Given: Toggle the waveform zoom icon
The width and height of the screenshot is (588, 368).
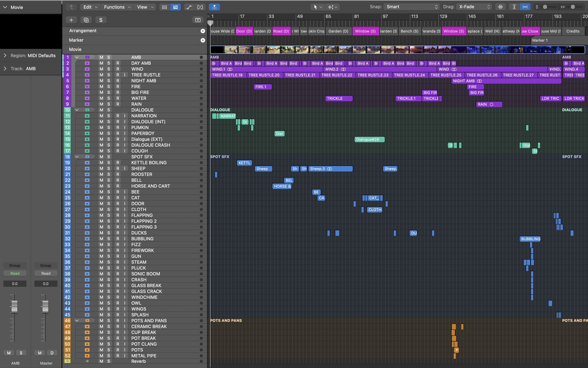Looking at the screenshot, I should (x=500, y=7).
